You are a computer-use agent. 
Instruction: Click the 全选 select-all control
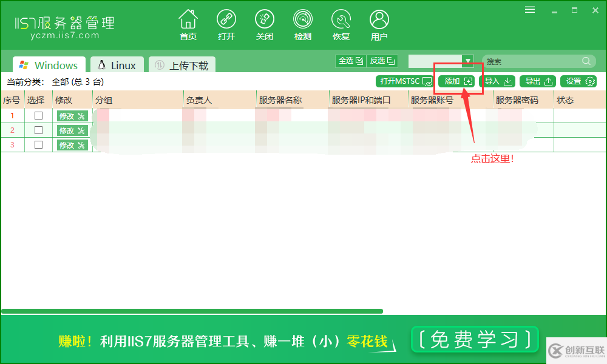(x=350, y=61)
